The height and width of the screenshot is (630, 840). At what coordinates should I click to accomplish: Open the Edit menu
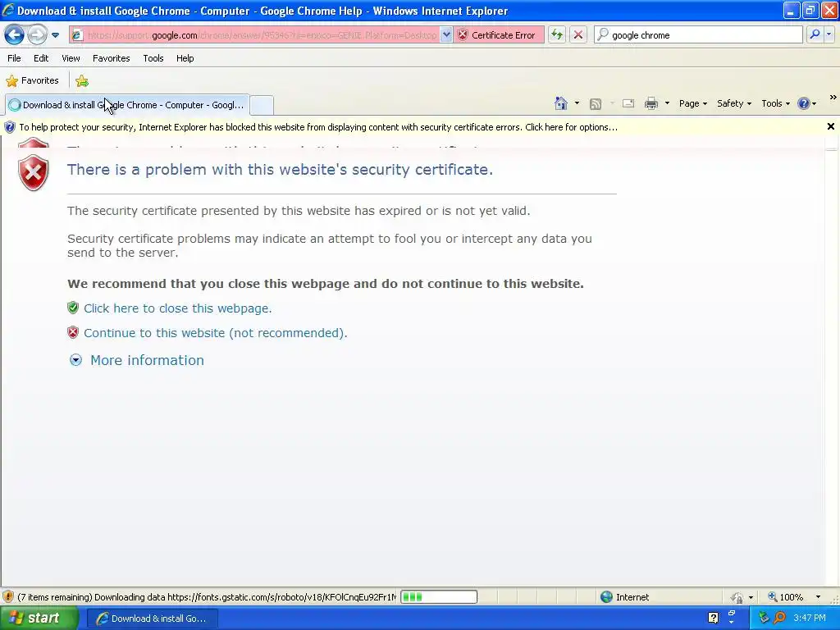pos(41,58)
